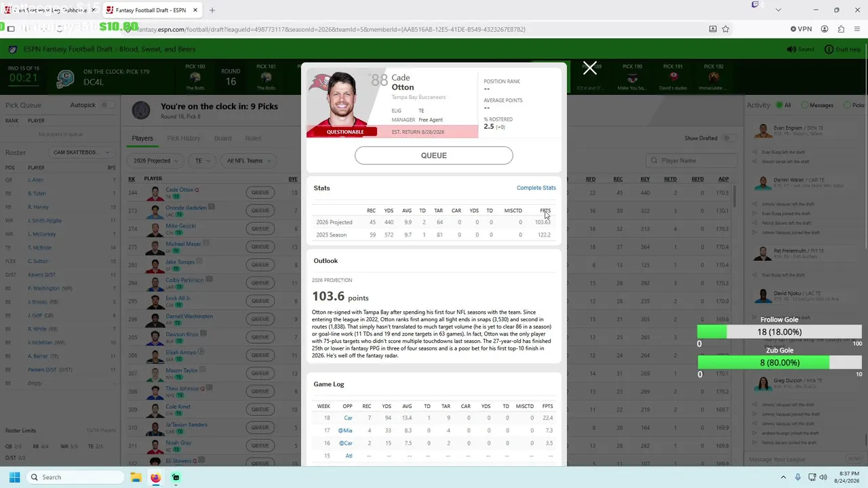The width and height of the screenshot is (868, 488).
Task: Queue Michael Mayer in player list
Action: [x=260, y=247]
